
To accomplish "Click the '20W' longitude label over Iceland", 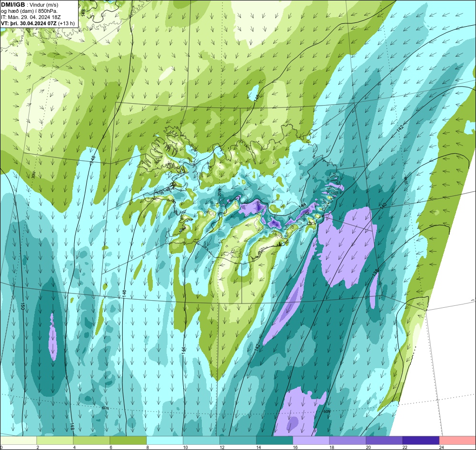I will [x=220, y=192].
